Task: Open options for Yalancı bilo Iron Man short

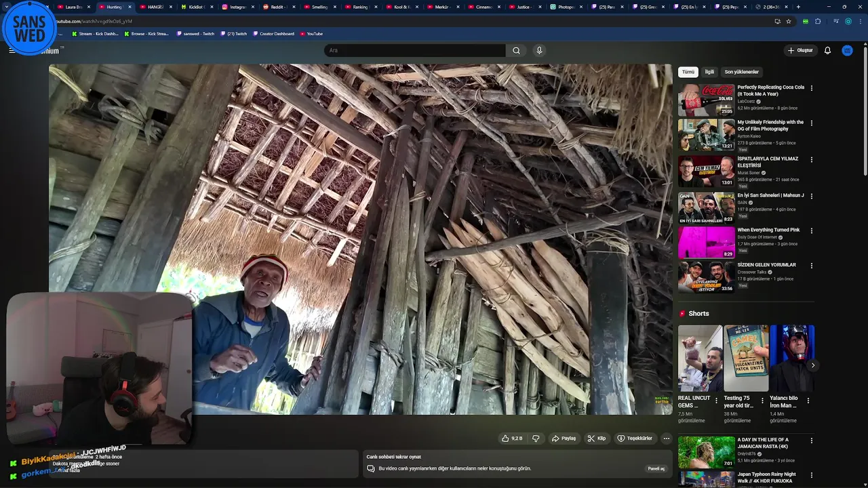Action: (x=808, y=401)
